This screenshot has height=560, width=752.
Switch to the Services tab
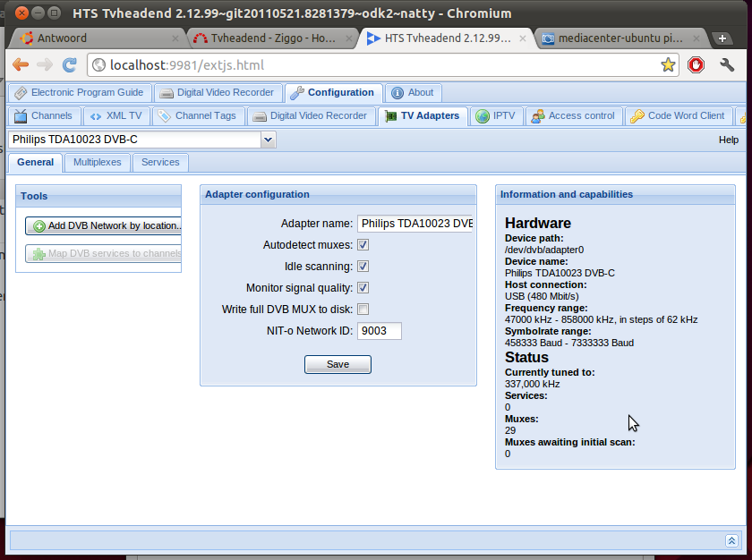click(x=160, y=163)
